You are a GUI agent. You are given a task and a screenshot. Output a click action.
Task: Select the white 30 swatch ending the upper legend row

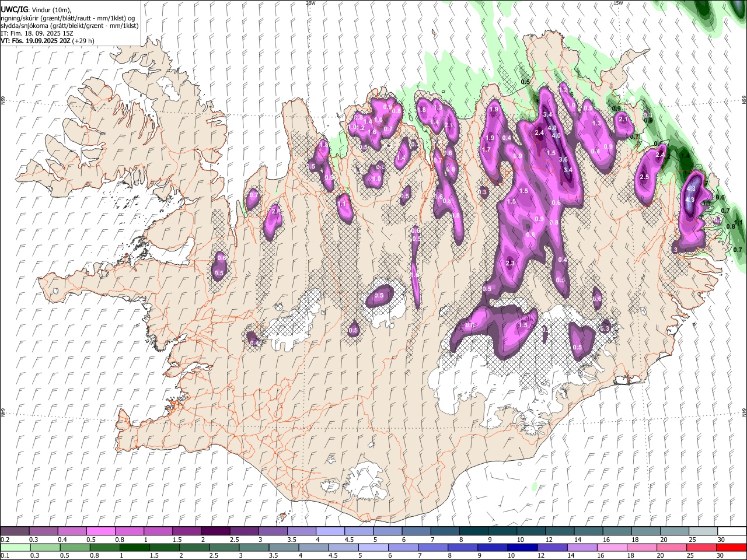(x=732, y=531)
